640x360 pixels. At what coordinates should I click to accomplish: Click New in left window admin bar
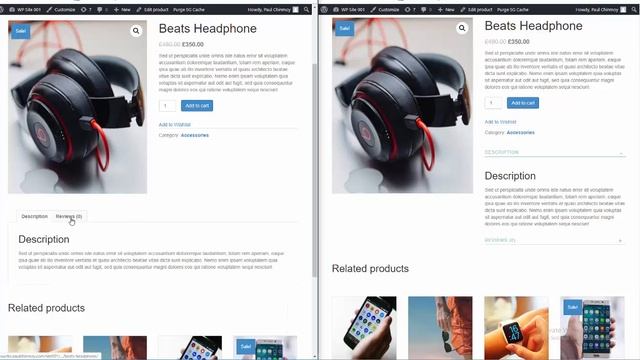click(122, 9)
